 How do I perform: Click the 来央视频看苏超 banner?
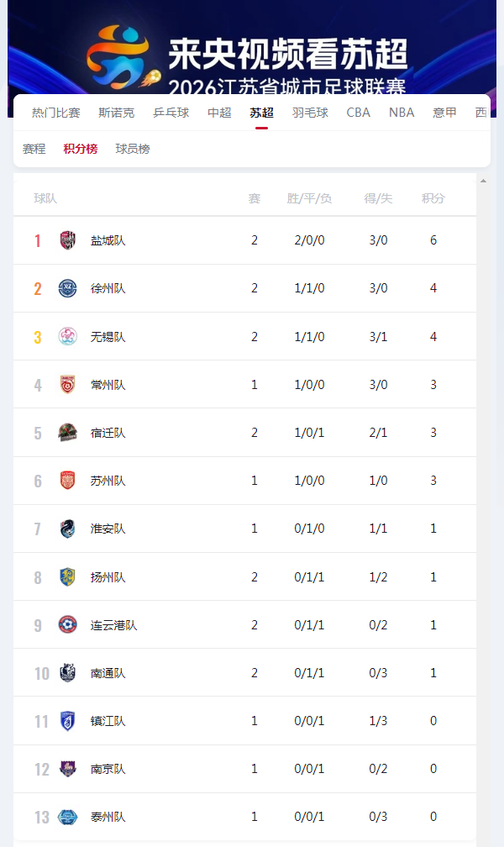[252, 46]
